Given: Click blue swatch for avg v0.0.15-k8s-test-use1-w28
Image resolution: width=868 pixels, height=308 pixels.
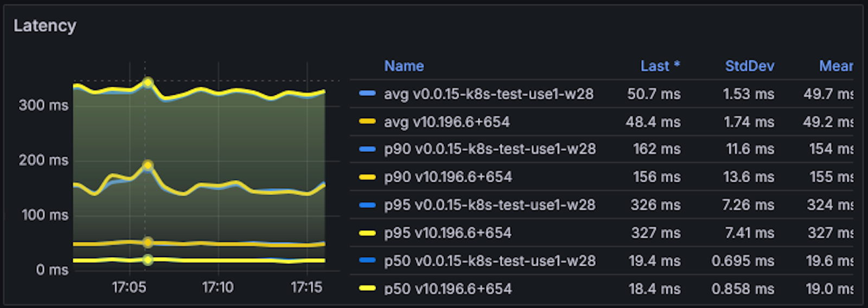Looking at the screenshot, I should pyautogui.click(x=367, y=94).
